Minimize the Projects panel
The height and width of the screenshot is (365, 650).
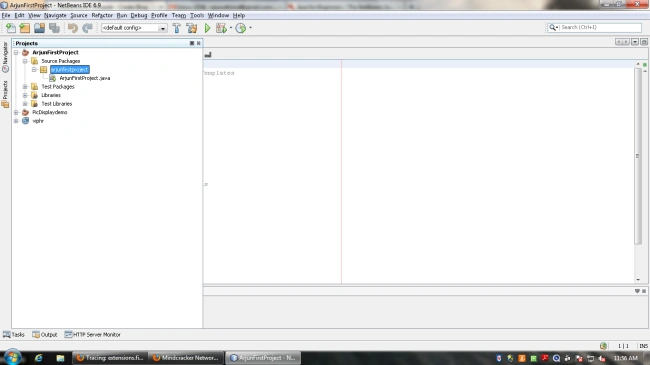192,43
